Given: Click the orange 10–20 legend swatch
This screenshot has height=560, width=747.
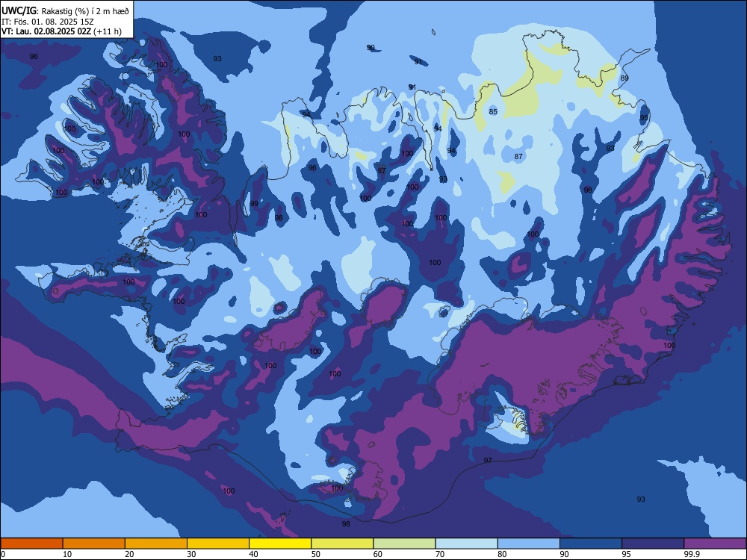Looking at the screenshot, I should pyautogui.click(x=94, y=544).
